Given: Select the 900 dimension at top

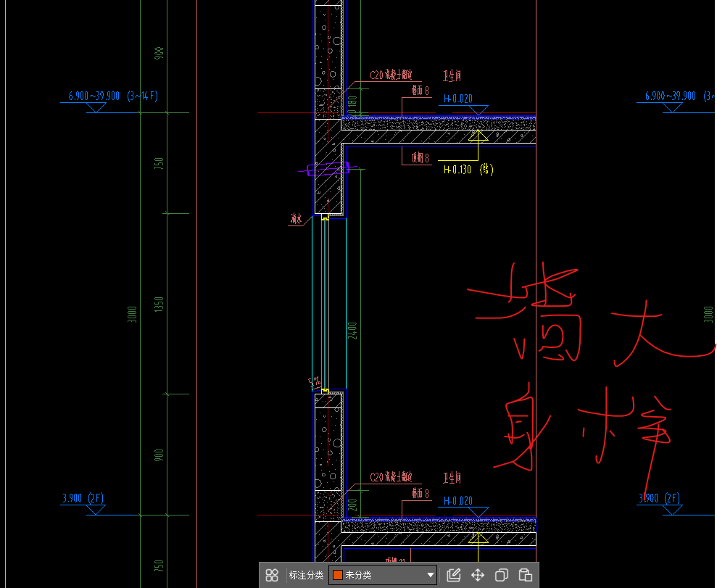Looking at the screenshot, I should coord(159,53).
